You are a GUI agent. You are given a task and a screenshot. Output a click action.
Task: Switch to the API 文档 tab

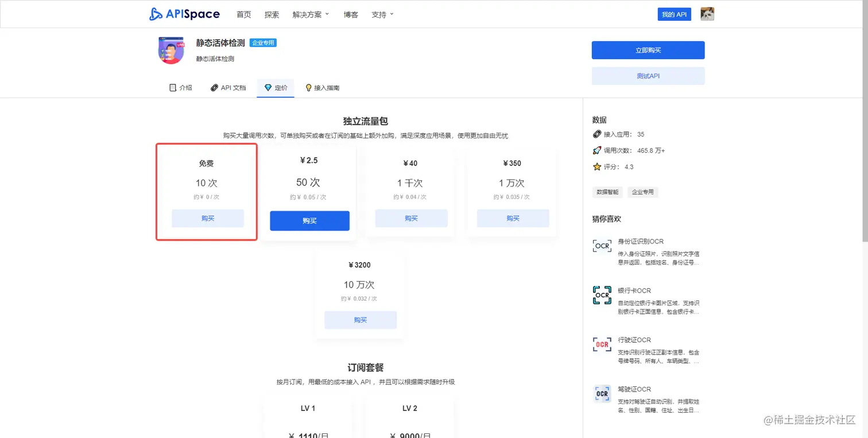click(228, 88)
